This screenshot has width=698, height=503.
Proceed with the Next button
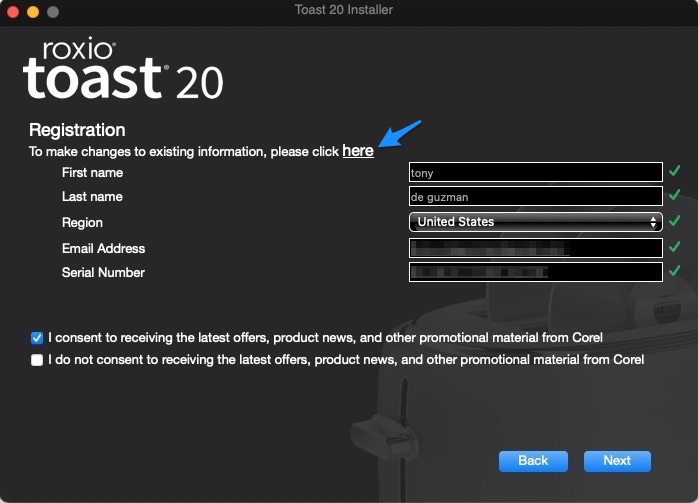click(617, 461)
